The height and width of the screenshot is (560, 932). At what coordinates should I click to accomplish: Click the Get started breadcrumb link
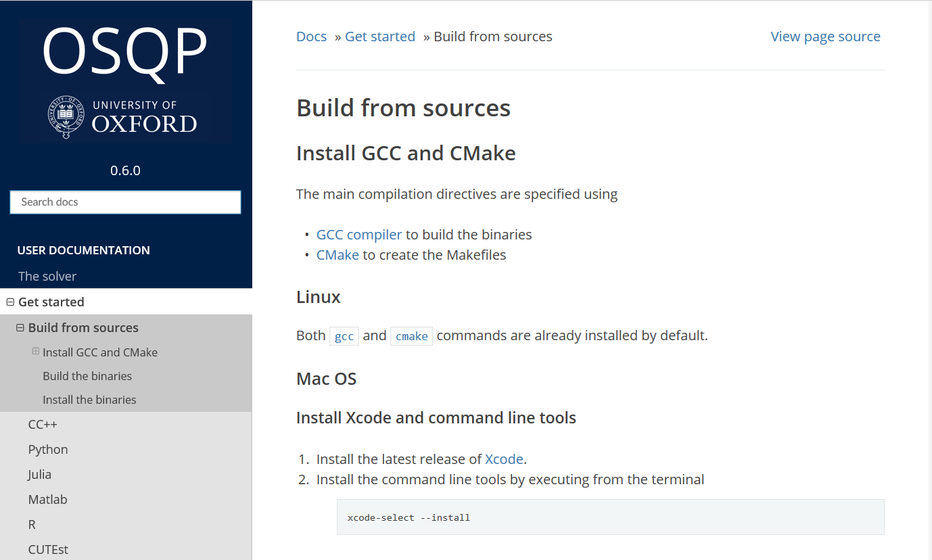coord(380,37)
